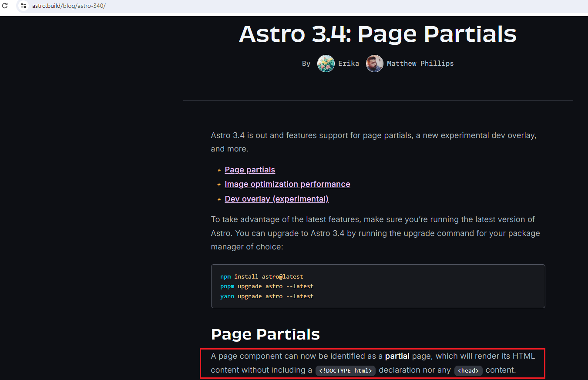Click the Page Partials section heading
This screenshot has width=588, height=380.
pos(265,334)
